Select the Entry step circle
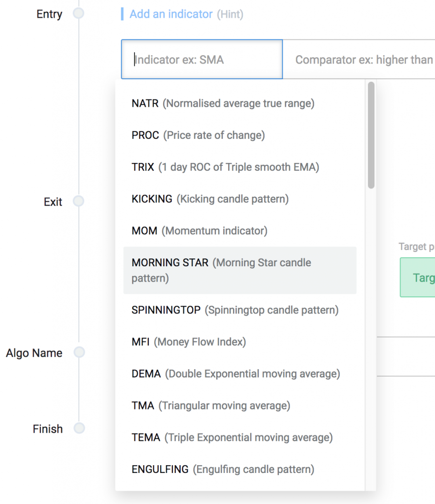 pos(79,14)
